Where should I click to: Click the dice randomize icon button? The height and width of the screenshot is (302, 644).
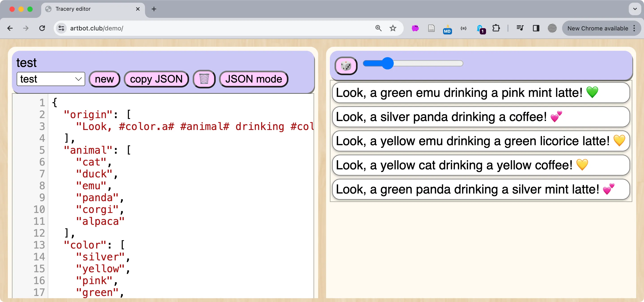pos(346,66)
